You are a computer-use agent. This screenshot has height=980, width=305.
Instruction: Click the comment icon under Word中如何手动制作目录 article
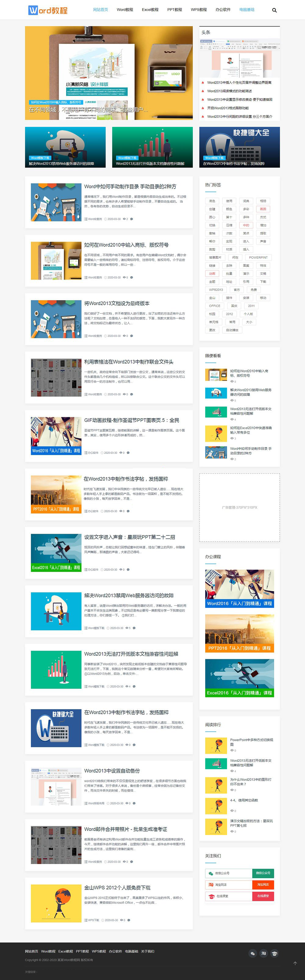(x=131, y=219)
